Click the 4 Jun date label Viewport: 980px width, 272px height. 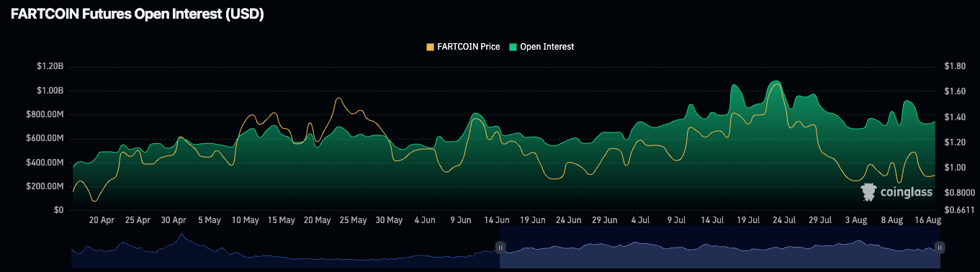[x=425, y=220]
